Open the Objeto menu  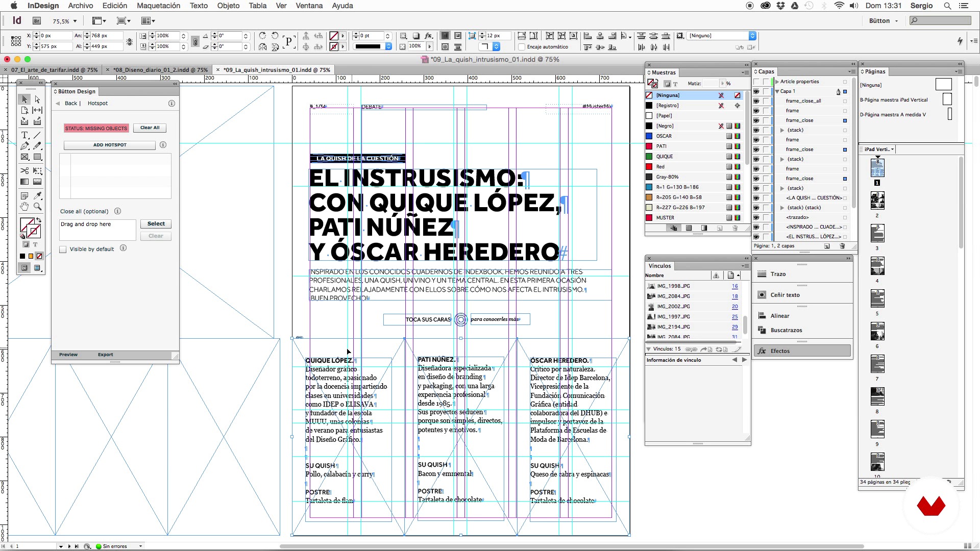(x=228, y=6)
